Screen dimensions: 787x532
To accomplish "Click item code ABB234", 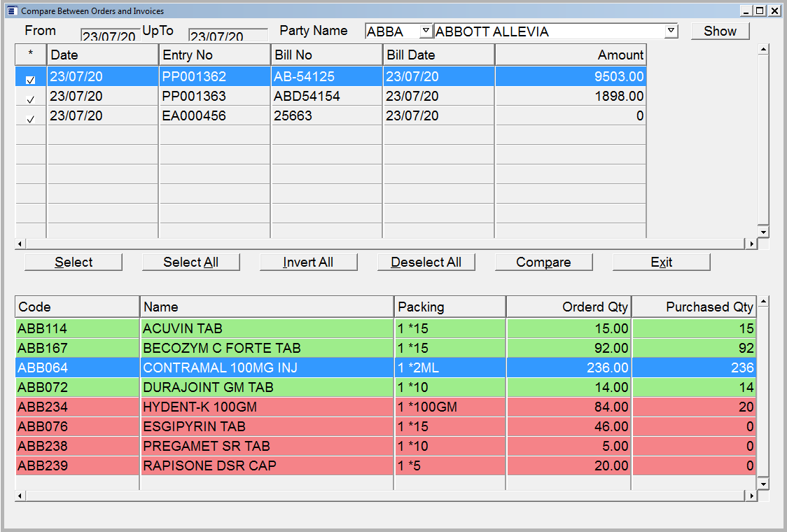I will coord(77,407).
